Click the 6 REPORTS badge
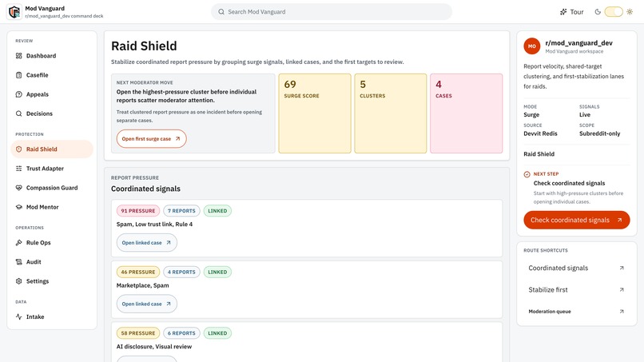Screen dimensions: 644x362 (x=181, y=333)
